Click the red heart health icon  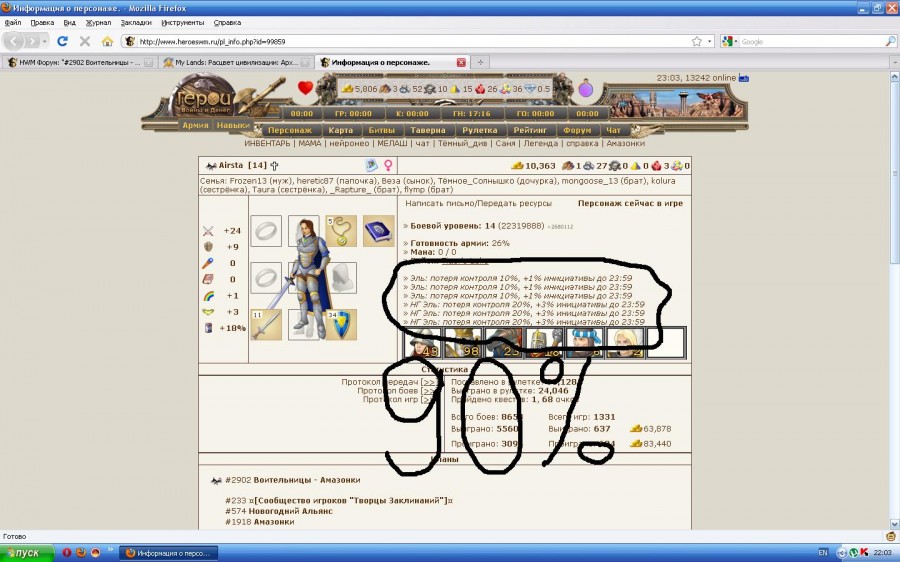point(305,88)
